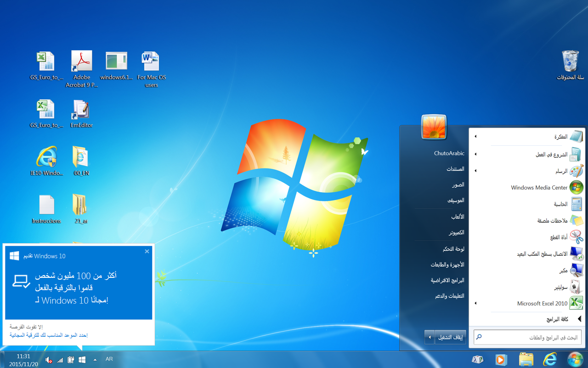Select the windows6.1 file on the desktop
The image size is (588, 368).
point(117,66)
